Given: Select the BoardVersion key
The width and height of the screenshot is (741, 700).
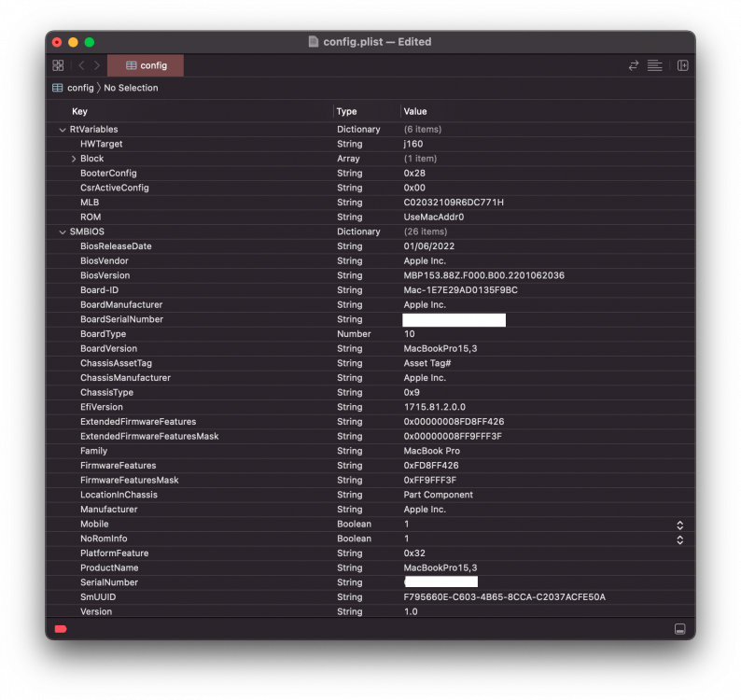Looking at the screenshot, I should click(108, 349).
